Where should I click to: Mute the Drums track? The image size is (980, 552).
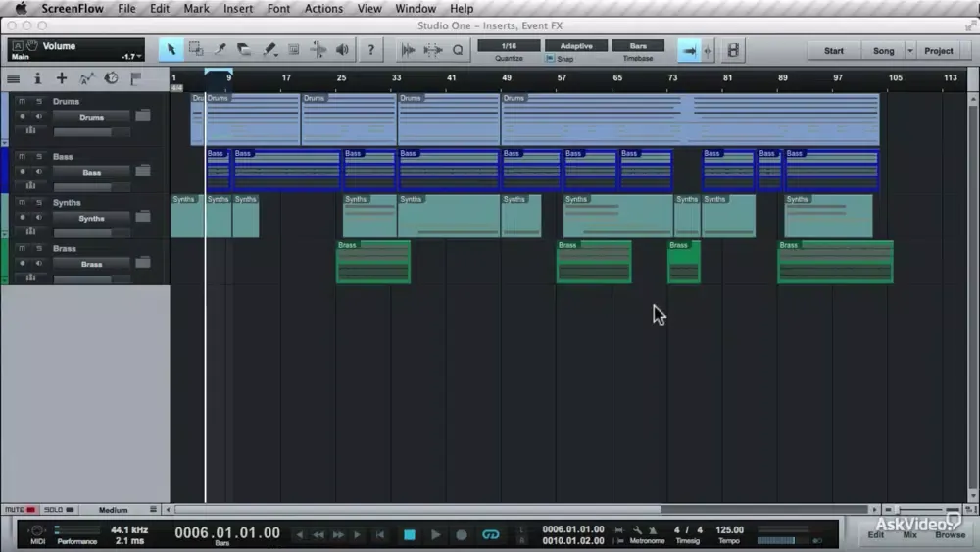pos(22,101)
